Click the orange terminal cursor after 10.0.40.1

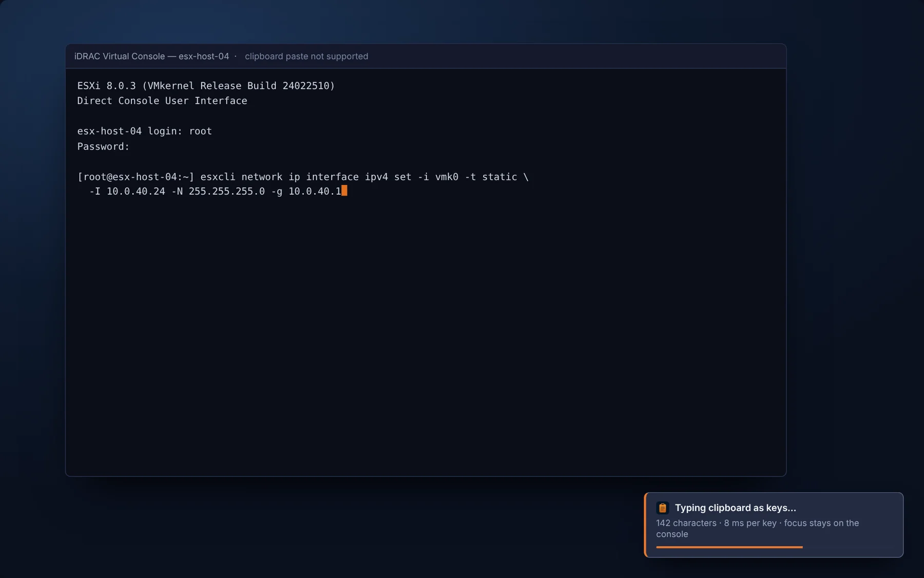coord(344,191)
